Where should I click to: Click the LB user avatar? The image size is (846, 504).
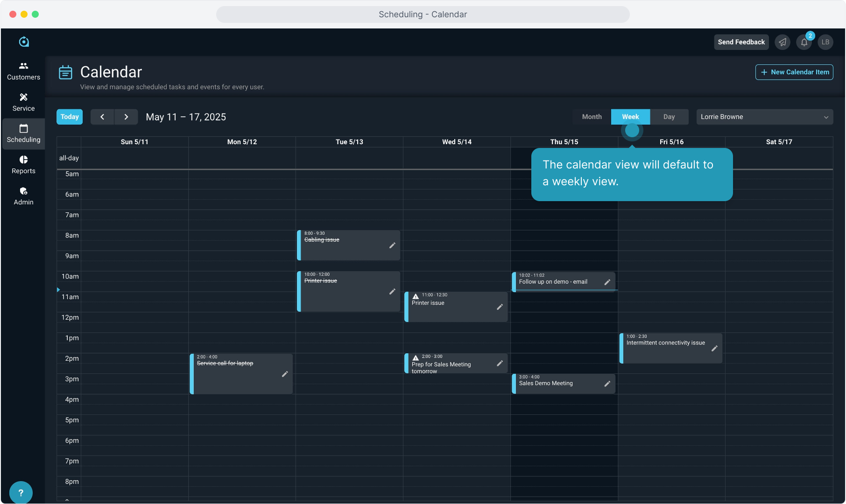pyautogui.click(x=825, y=42)
